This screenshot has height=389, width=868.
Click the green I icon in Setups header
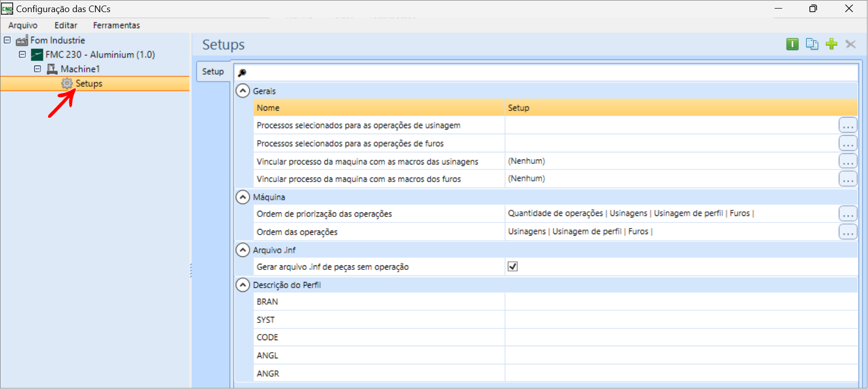792,44
